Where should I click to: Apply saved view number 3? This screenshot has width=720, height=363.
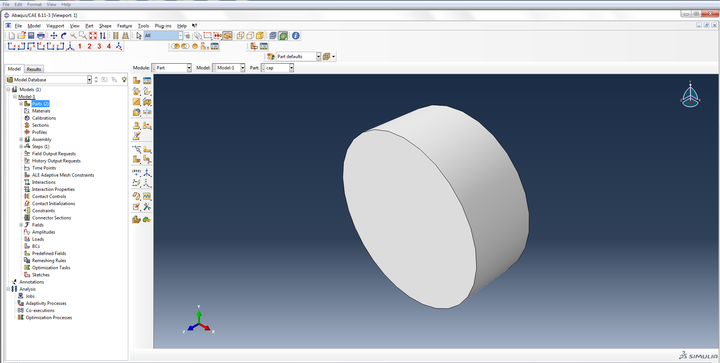tap(99, 46)
